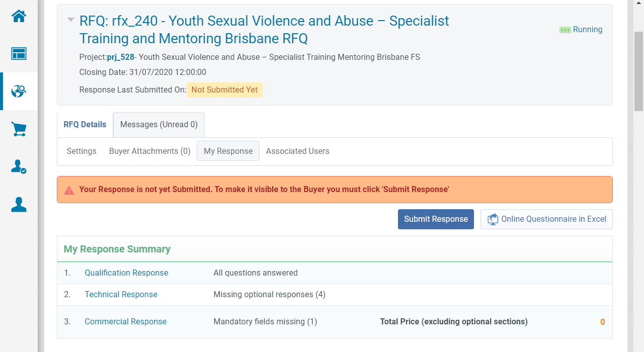Click the warning triangle alert icon
Screen dimensions: 644x352
pyautogui.click(x=69, y=190)
